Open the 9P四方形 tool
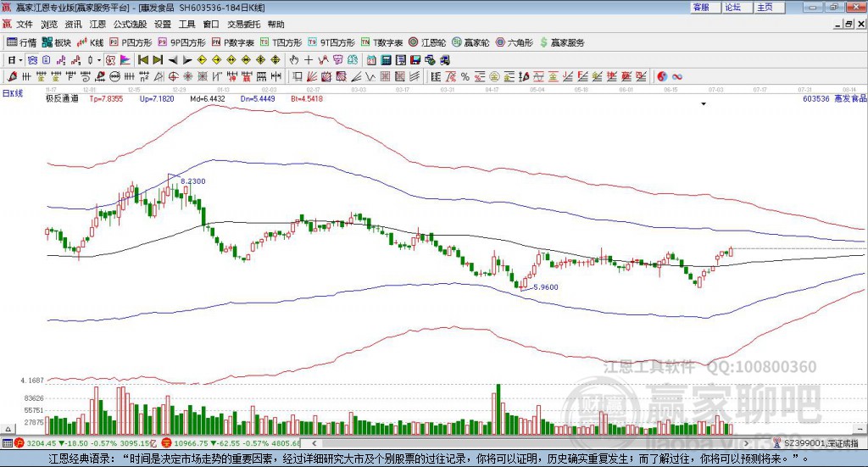 181,42
